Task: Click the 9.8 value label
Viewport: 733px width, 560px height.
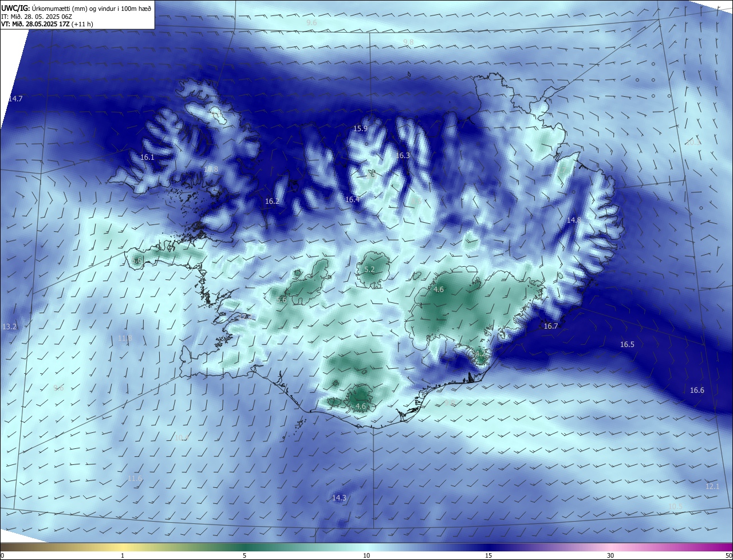Action: (408, 42)
